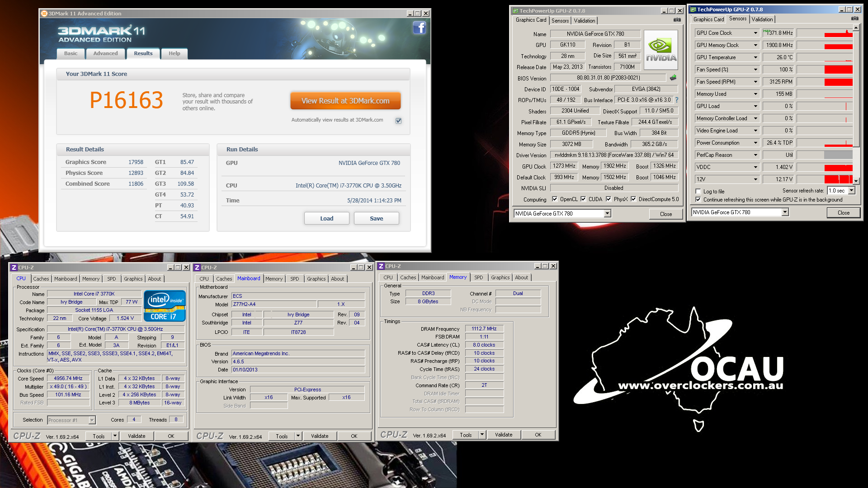Open the Sensor refresh rate dropdown
This screenshot has width=868, height=488.
[x=852, y=191]
